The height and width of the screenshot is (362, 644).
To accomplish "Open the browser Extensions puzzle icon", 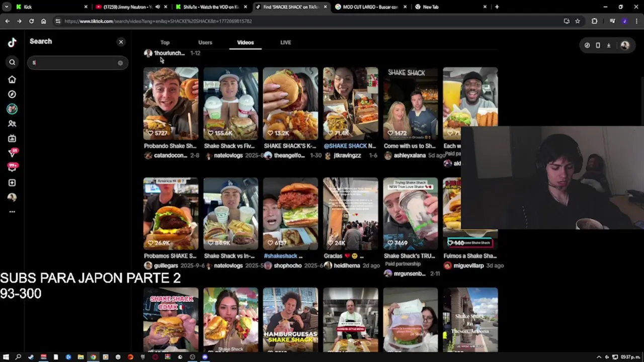I will coord(594,21).
